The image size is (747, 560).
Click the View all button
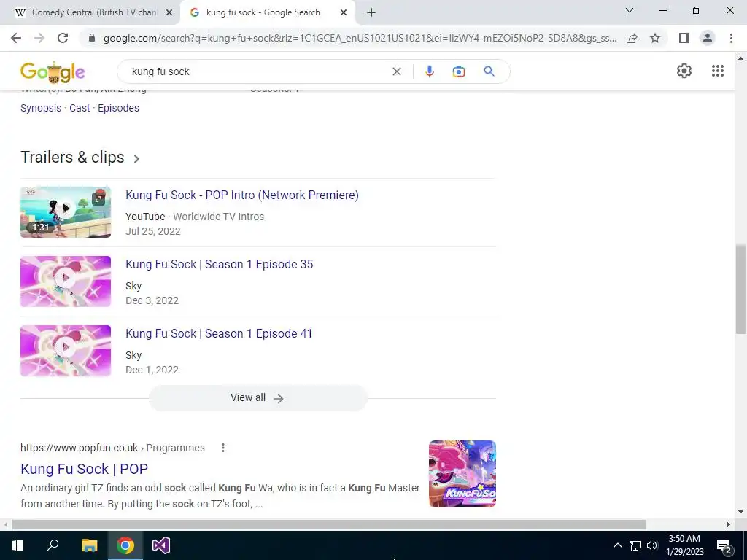coord(258,397)
